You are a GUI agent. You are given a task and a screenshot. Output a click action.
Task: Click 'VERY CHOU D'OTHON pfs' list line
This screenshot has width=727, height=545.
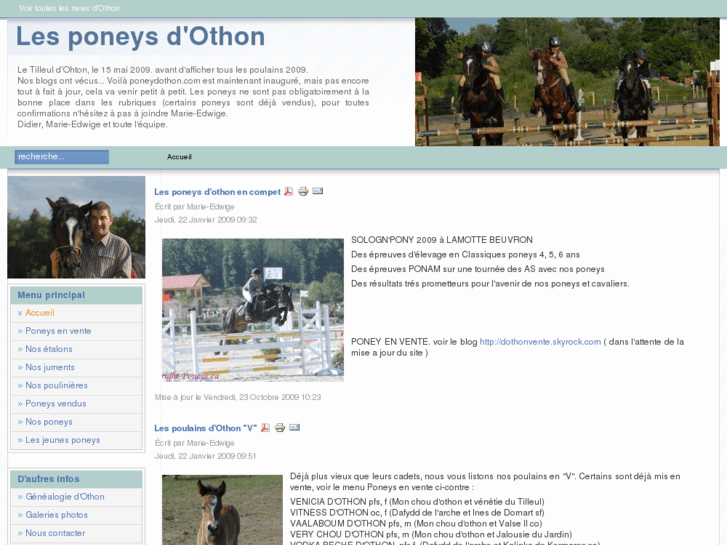click(431, 534)
